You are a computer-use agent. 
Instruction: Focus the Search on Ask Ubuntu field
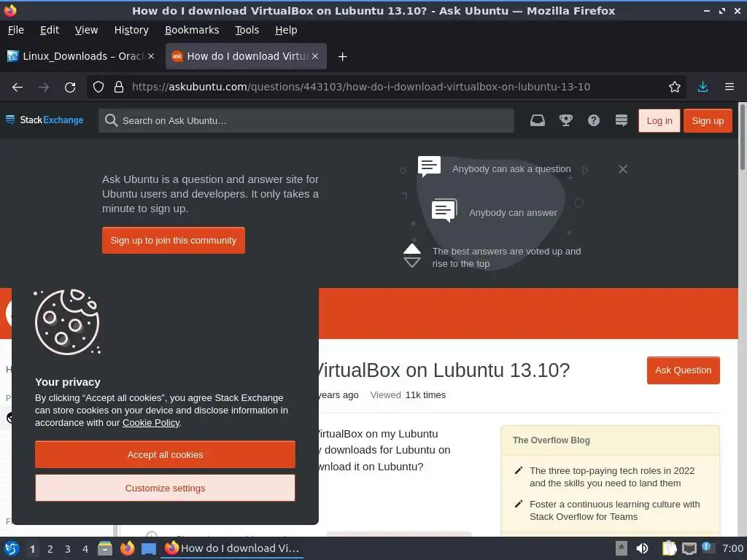click(x=306, y=120)
